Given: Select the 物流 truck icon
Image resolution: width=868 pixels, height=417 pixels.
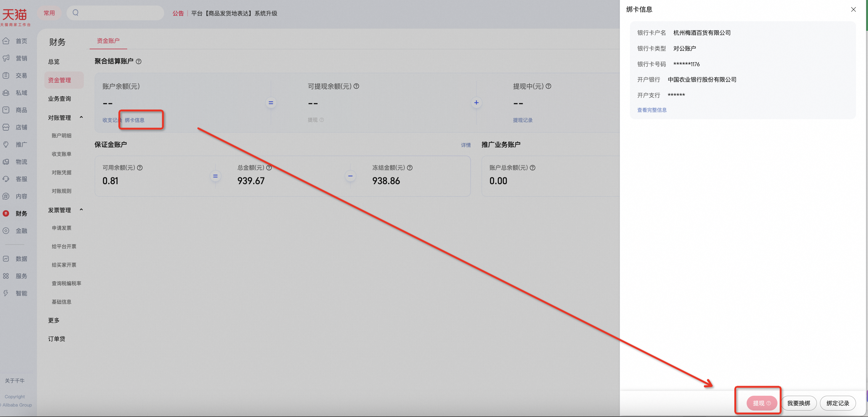Looking at the screenshot, I should (x=6, y=162).
